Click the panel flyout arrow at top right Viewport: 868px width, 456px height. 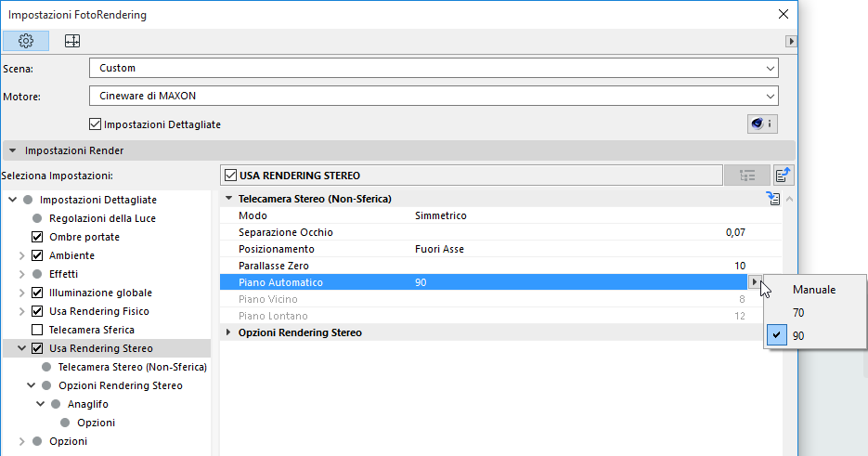click(x=791, y=41)
